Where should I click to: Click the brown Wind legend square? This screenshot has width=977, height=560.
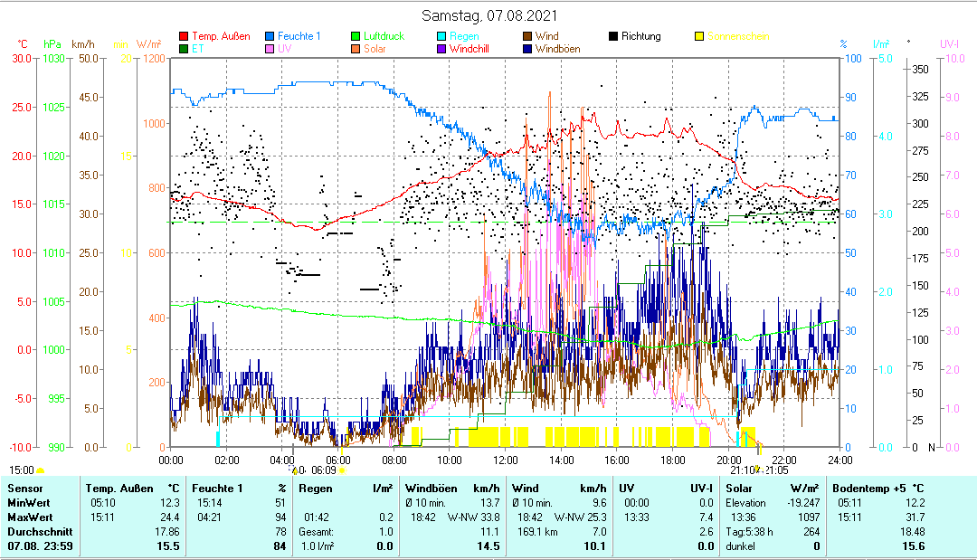(526, 36)
